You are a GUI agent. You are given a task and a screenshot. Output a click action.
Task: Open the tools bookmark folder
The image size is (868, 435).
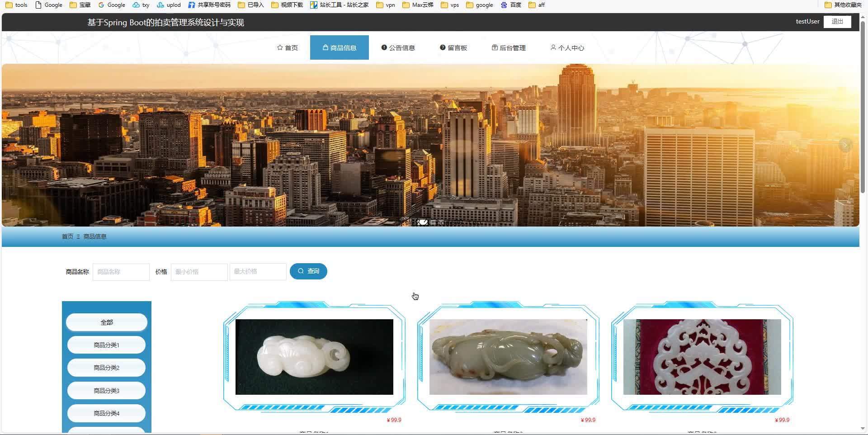tap(16, 5)
